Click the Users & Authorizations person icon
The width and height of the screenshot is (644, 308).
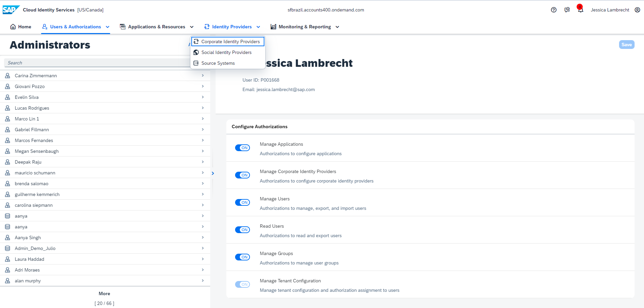pos(45,27)
